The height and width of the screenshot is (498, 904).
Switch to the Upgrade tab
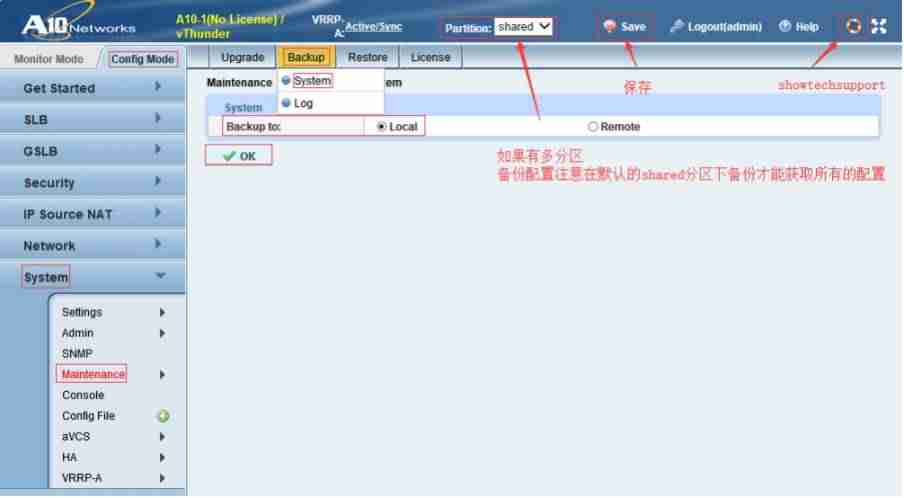tap(243, 58)
